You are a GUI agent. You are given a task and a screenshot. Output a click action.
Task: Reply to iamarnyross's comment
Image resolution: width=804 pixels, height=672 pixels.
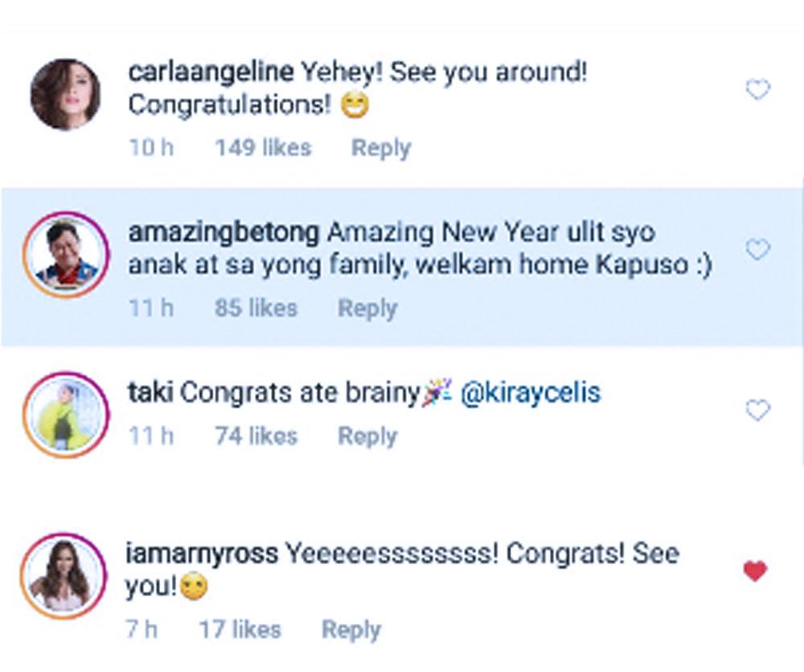(x=351, y=629)
